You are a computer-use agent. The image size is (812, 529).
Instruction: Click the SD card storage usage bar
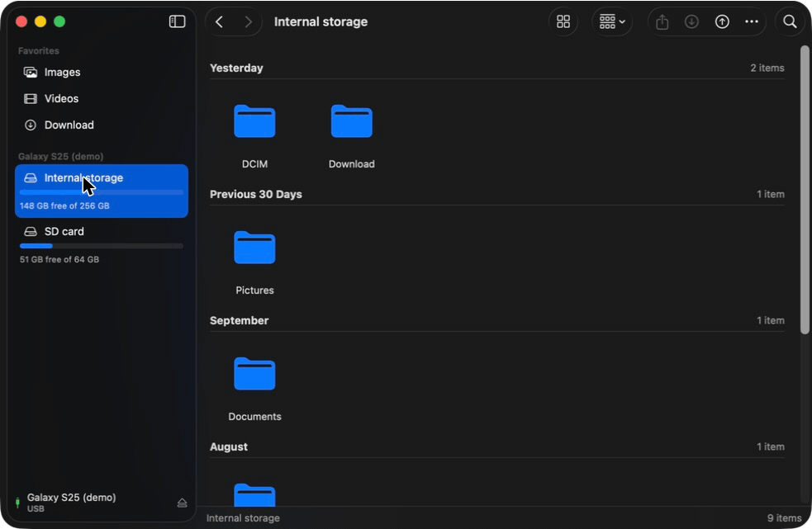pyautogui.click(x=102, y=246)
